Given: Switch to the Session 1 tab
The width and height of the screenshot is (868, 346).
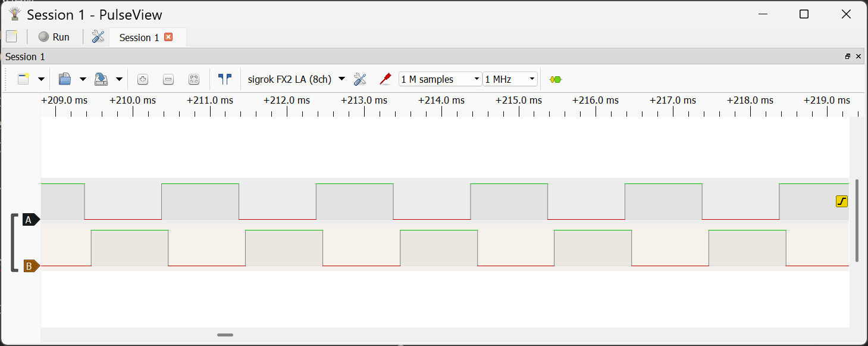Looking at the screenshot, I should click(x=139, y=38).
